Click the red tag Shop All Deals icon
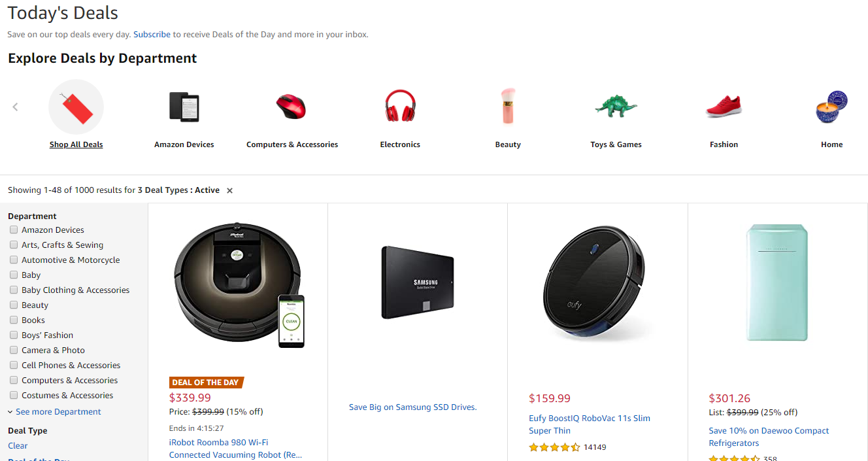The image size is (868, 461). click(x=76, y=107)
